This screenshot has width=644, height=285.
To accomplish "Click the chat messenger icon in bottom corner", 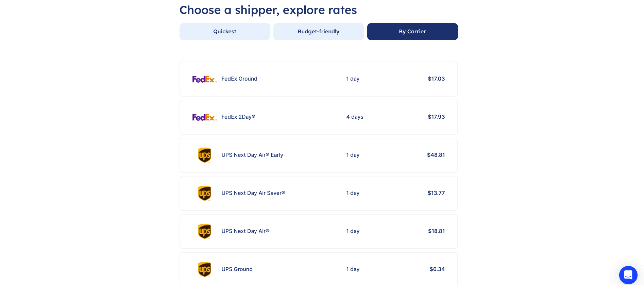I will click(628, 275).
